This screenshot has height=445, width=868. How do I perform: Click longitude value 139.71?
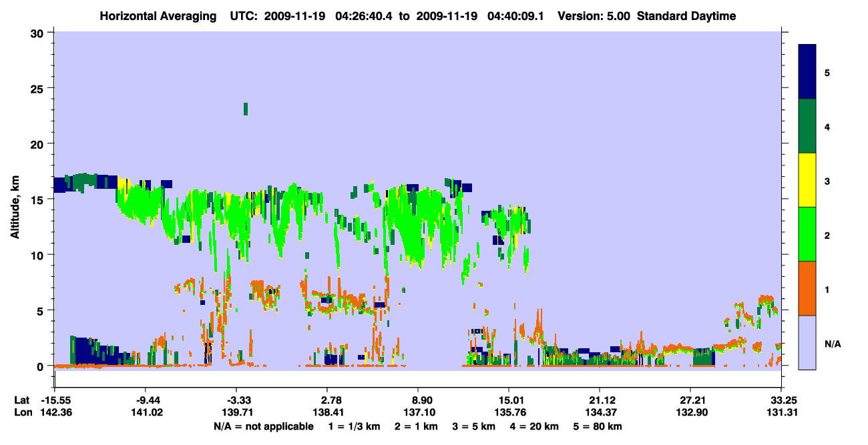237,412
